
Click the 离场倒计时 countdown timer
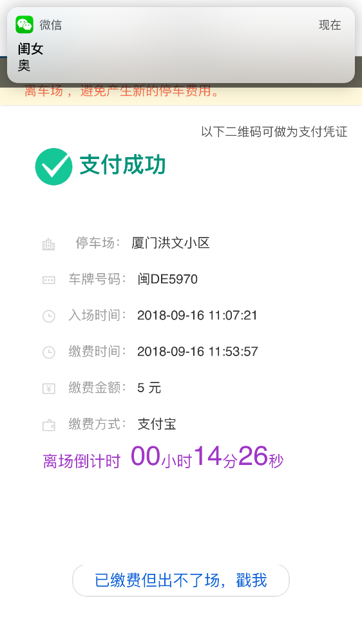[163, 457]
